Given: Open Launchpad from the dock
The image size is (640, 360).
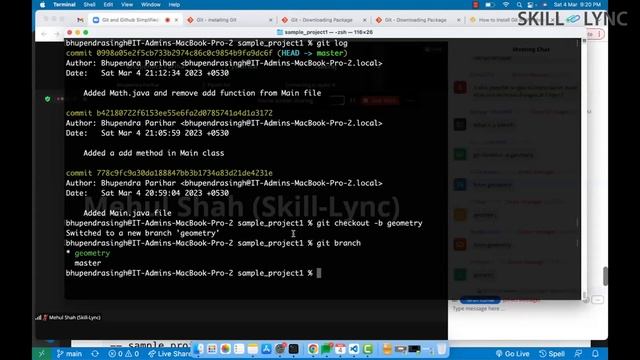Looking at the screenshot, I should tap(212, 349).
